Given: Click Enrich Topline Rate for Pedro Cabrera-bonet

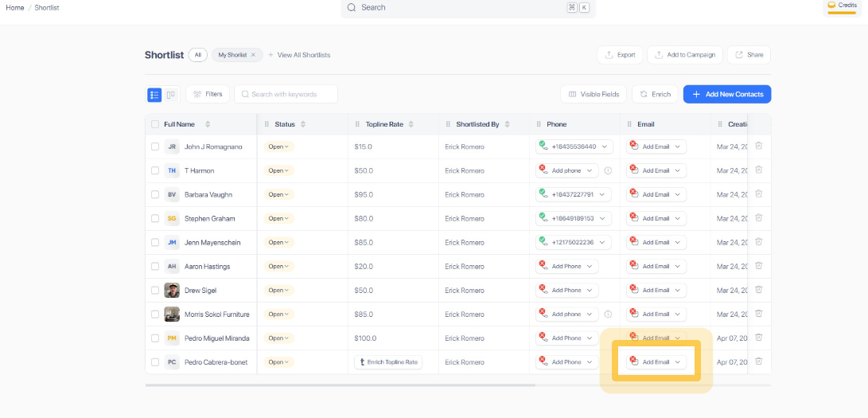Looking at the screenshot, I should coord(388,362).
